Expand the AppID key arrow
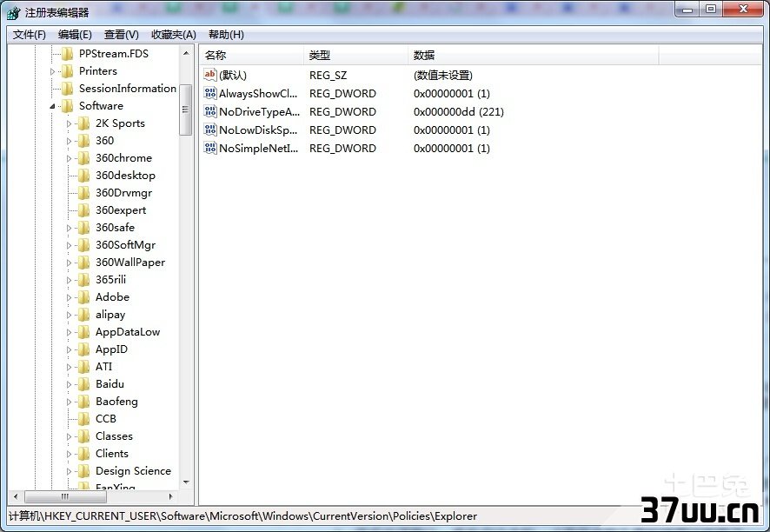The image size is (770, 532). tap(69, 349)
